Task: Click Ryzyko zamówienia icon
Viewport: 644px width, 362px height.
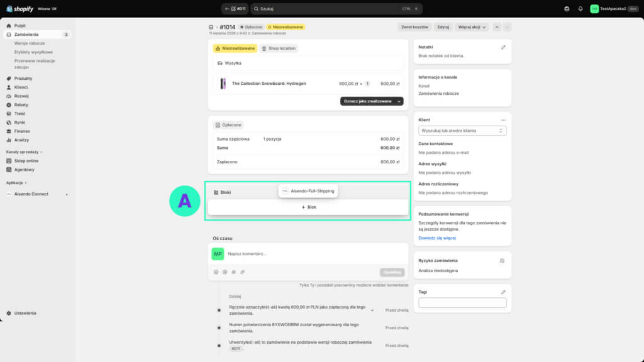Action: [502, 261]
